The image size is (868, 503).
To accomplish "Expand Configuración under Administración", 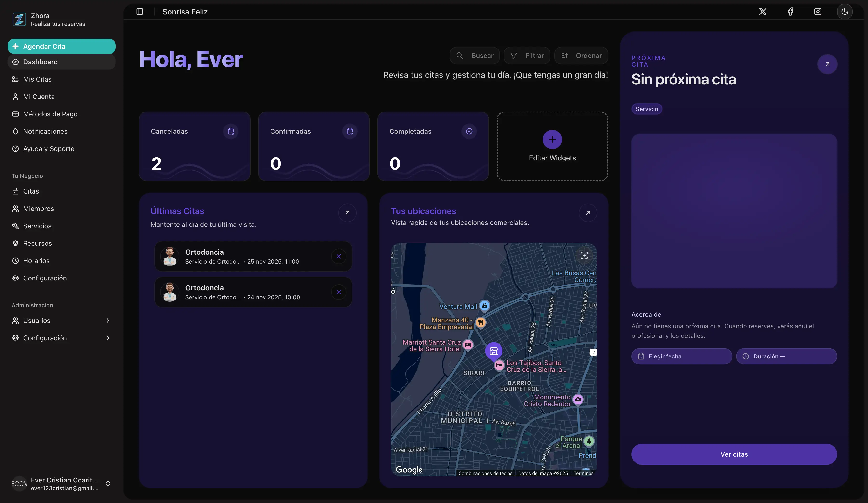I will pyautogui.click(x=108, y=338).
